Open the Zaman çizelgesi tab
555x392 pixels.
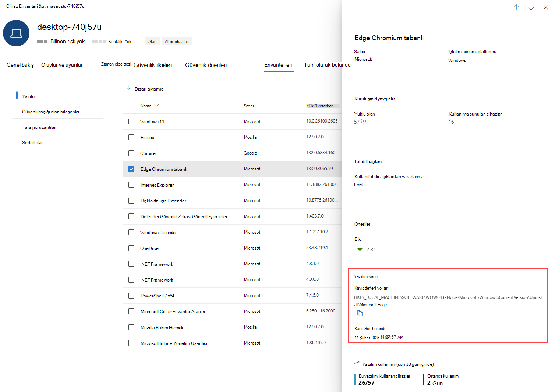click(x=116, y=64)
